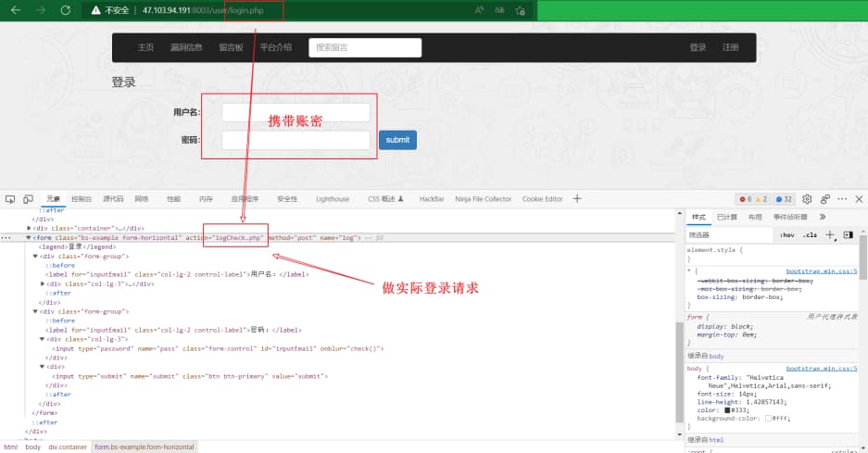
Task: Switch to the 元素 DevTools tab
Action: [53, 199]
